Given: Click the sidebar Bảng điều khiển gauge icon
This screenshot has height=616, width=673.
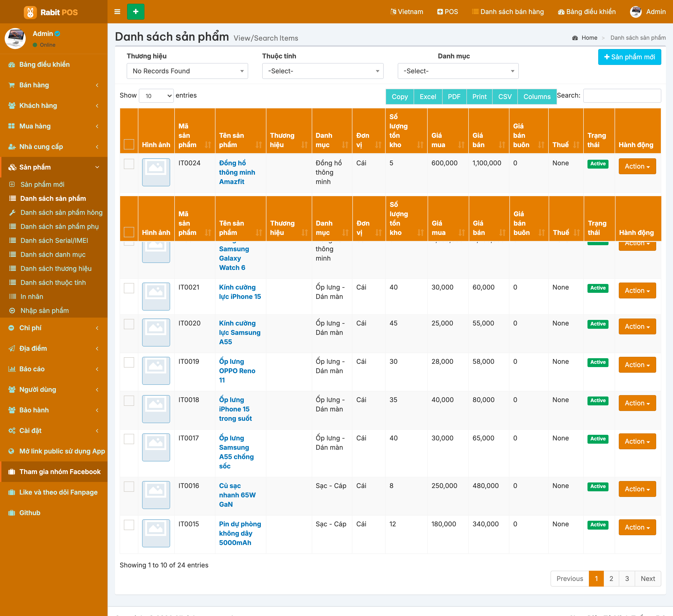Looking at the screenshot, I should pos(12,65).
